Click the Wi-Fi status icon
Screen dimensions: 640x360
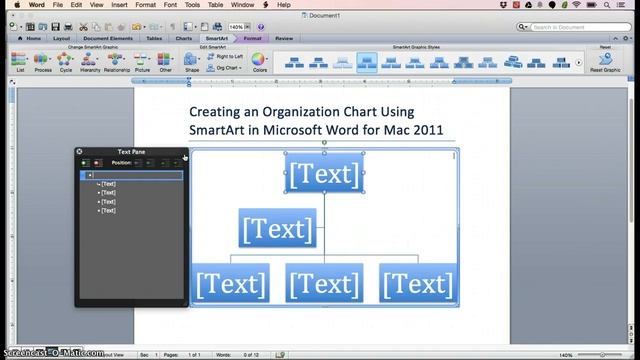coord(576,5)
